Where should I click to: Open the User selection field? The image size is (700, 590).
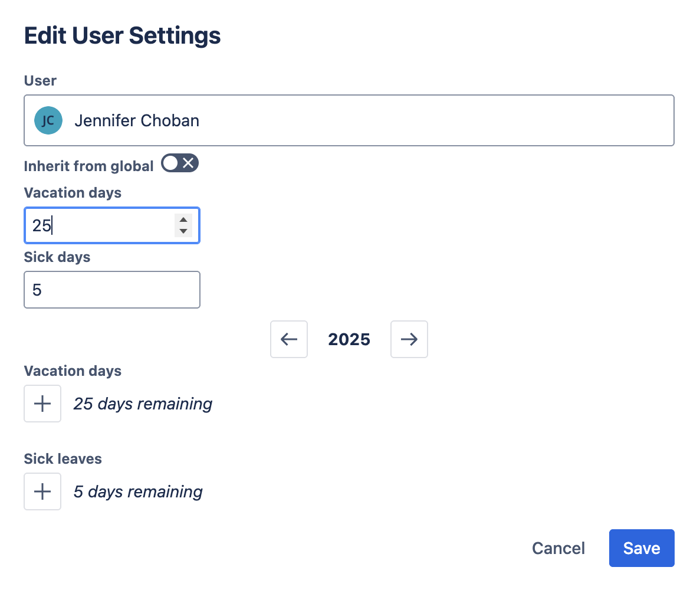tap(413, 121)
